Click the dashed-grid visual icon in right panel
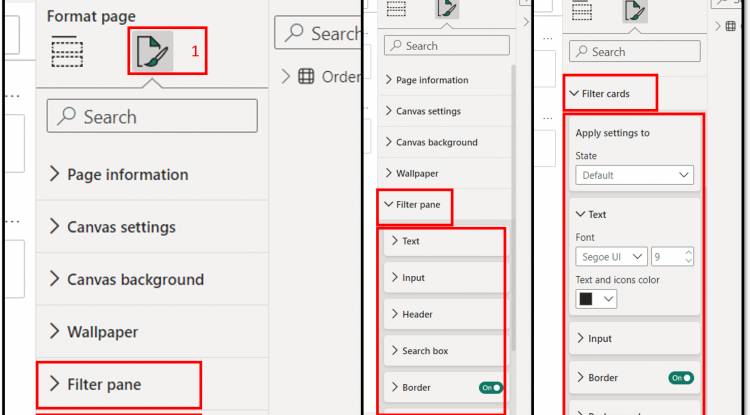 [x=582, y=11]
